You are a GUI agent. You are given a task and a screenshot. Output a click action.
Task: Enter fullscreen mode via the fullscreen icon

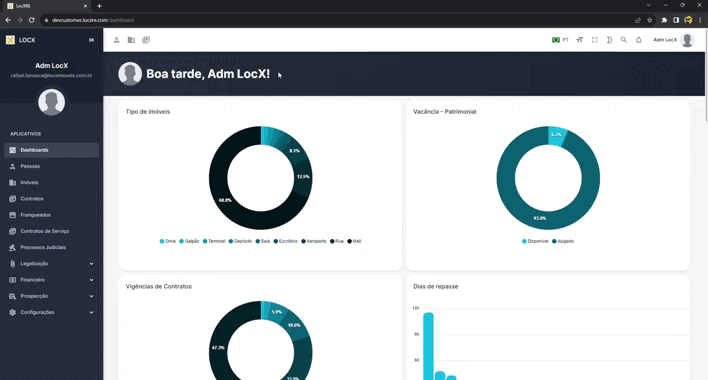[x=595, y=40]
